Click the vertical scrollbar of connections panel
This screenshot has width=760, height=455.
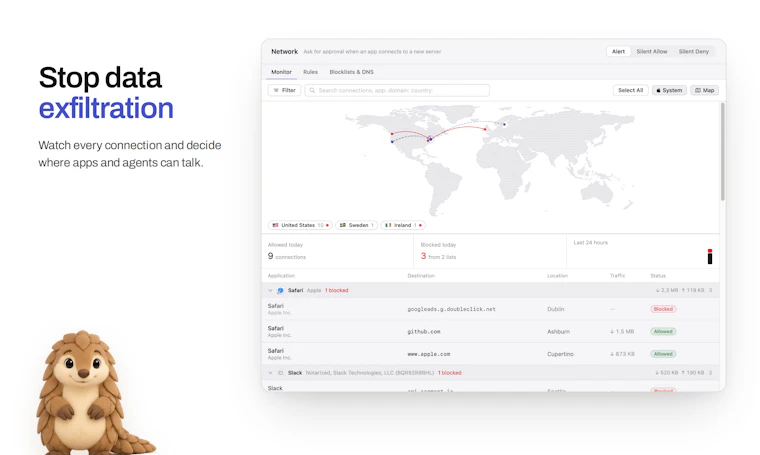(723, 151)
